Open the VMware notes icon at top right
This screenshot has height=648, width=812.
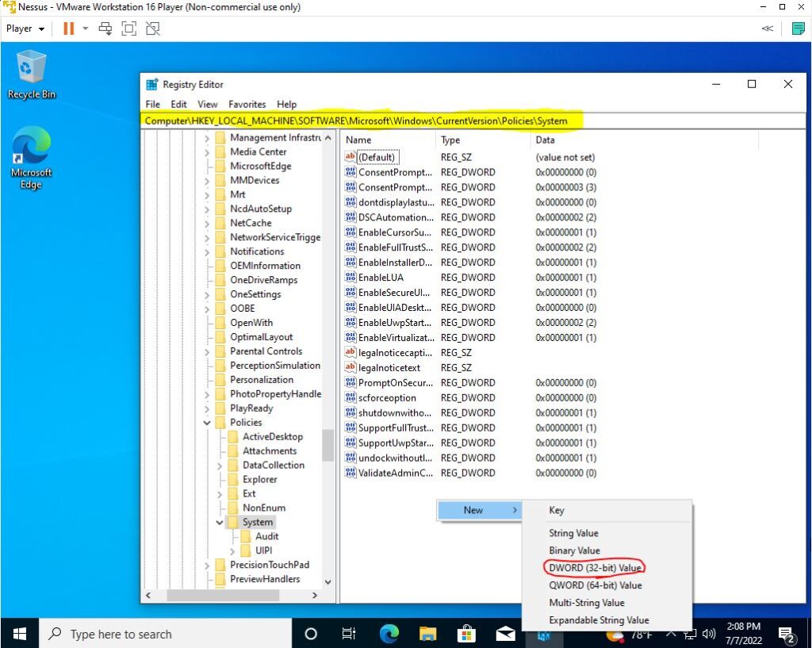click(x=799, y=29)
